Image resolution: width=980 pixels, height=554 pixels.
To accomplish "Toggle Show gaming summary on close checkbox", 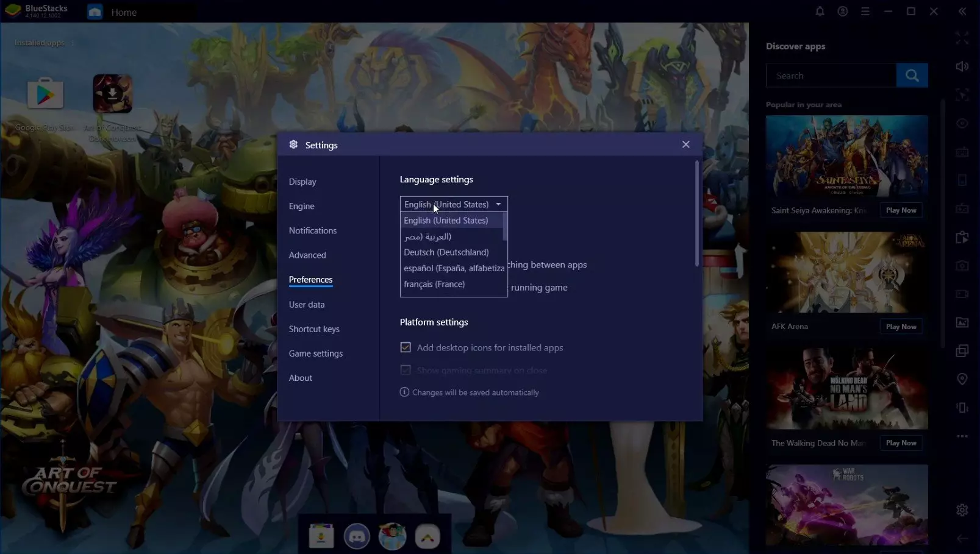I will (406, 370).
